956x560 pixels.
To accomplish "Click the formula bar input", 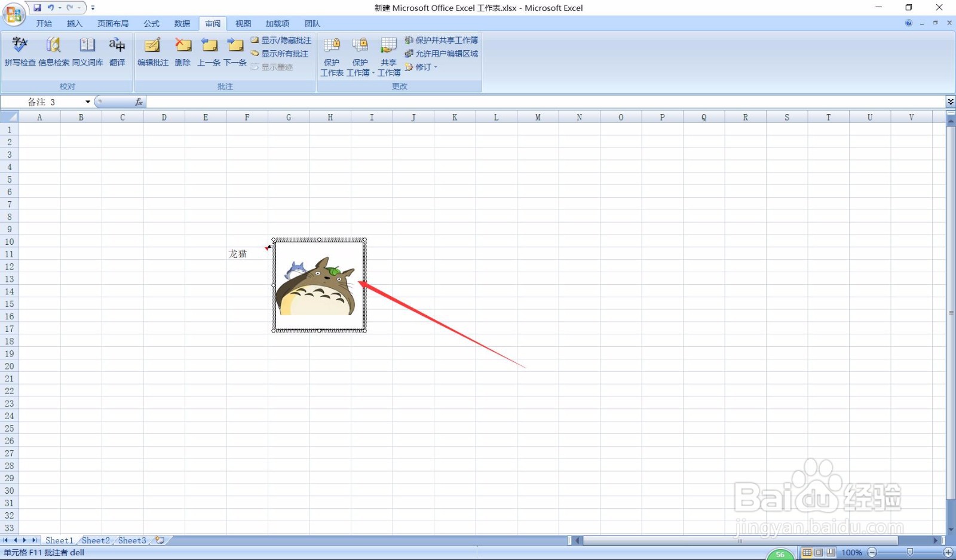I will point(546,102).
